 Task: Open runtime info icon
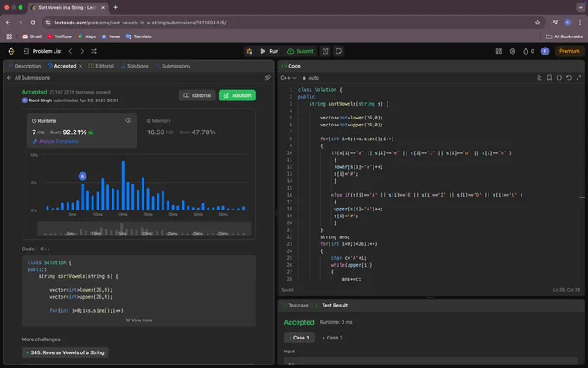(128, 120)
